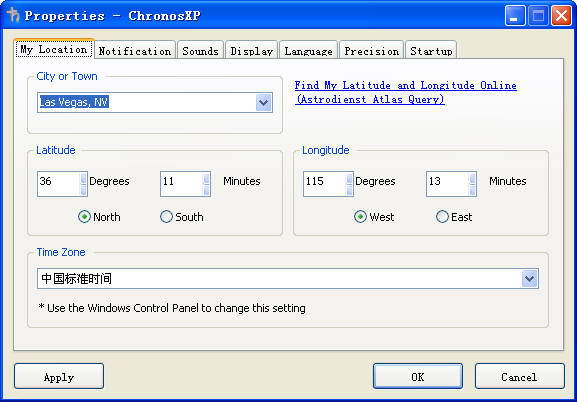
Task: Increase Longitude Degrees with up spinner
Action: (350, 179)
